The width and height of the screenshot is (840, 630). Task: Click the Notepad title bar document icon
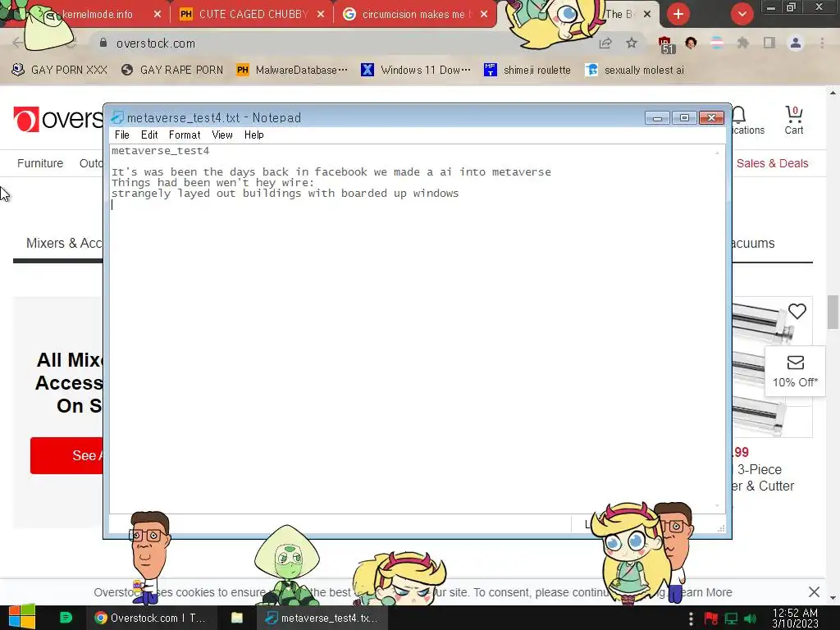pos(117,117)
